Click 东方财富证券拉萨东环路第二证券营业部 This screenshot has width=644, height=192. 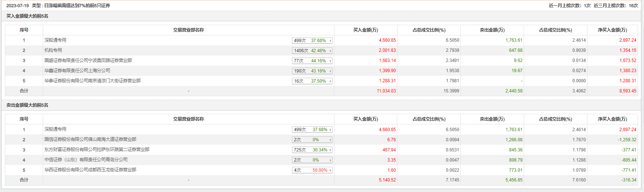(x=97, y=150)
